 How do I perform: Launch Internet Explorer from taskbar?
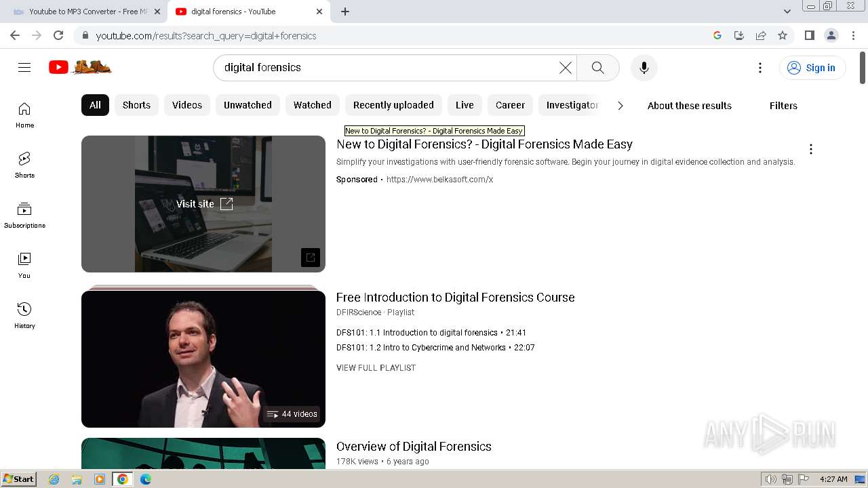point(54,479)
